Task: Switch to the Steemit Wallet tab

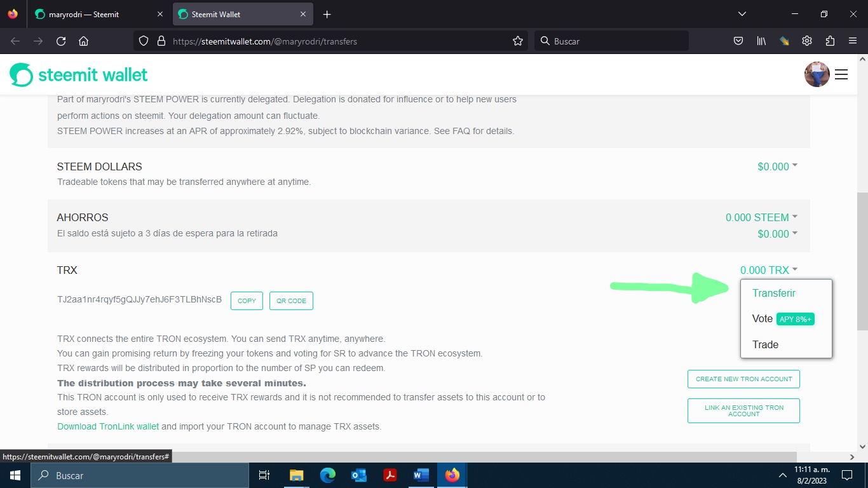Action: click(243, 14)
